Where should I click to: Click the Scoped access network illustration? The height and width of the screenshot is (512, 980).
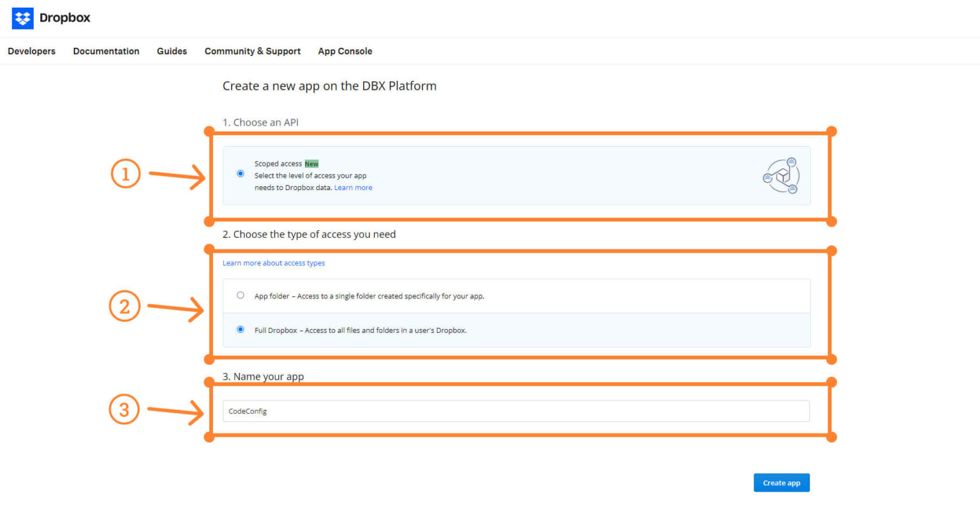[781, 176]
